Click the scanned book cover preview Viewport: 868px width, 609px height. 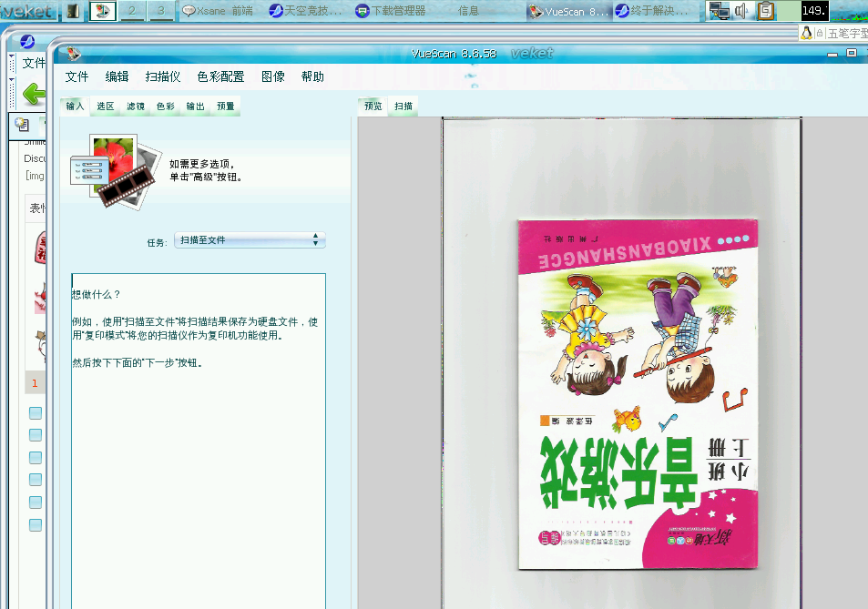[638, 394]
